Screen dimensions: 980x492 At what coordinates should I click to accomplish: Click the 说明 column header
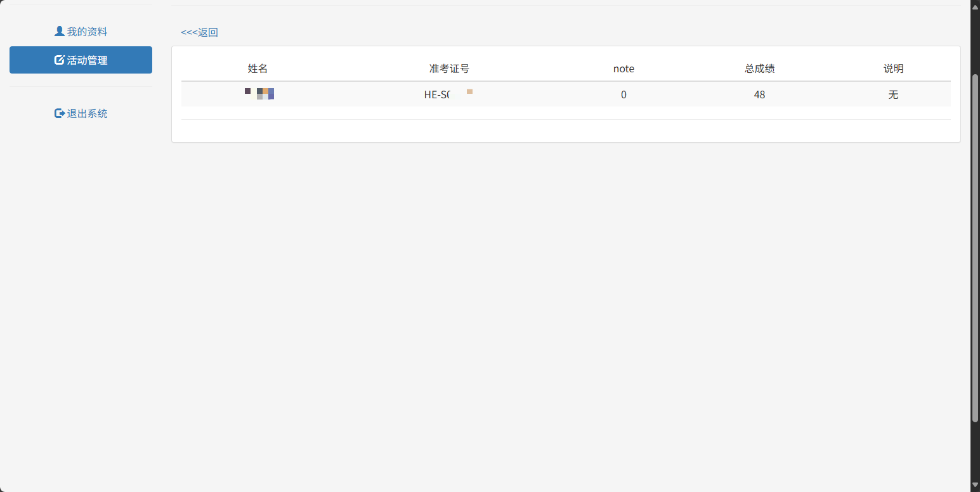893,68
